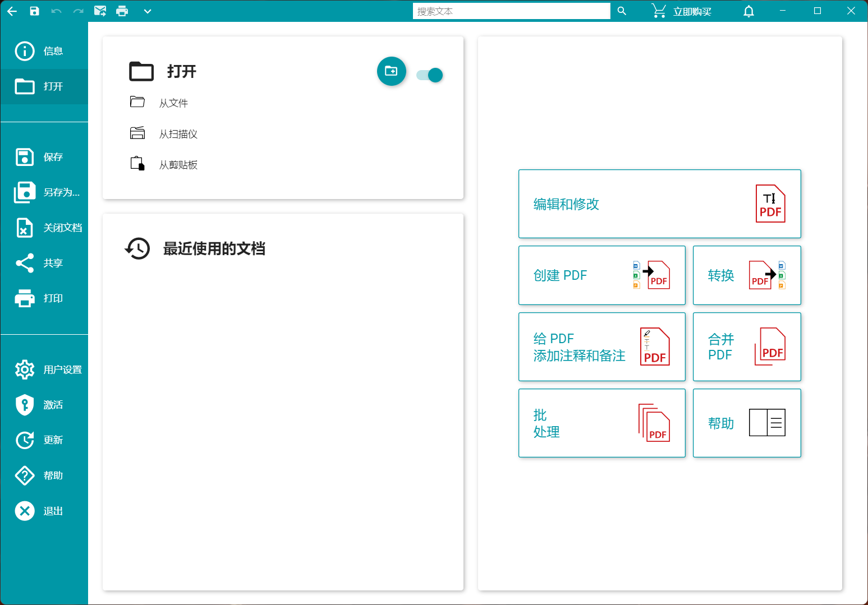This screenshot has width=868, height=605.
Task: Choose 从剪贴板 to open from clipboard
Action: (164, 164)
